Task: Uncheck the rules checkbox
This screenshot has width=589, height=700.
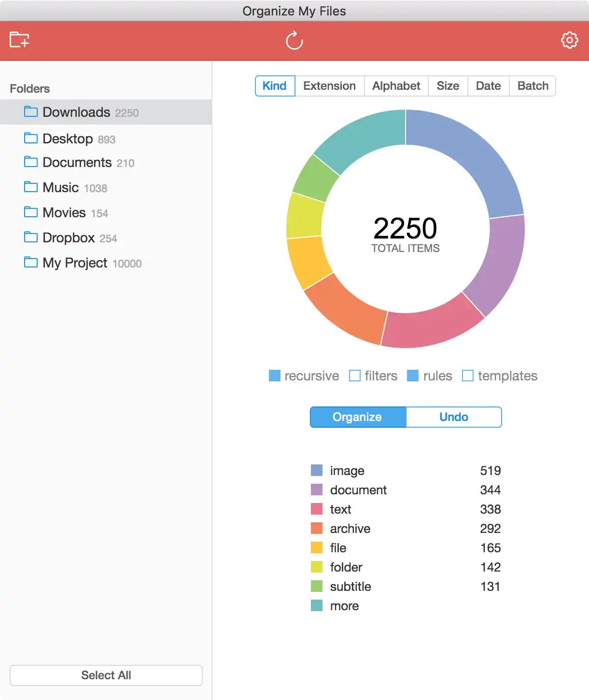Action: pyautogui.click(x=413, y=376)
